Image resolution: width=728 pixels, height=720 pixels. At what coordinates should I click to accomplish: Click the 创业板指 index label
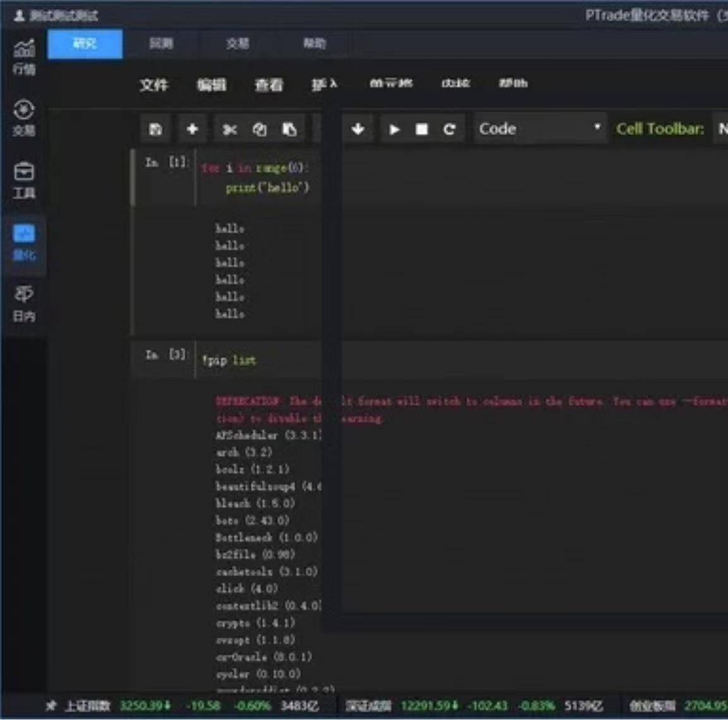pos(652,706)
